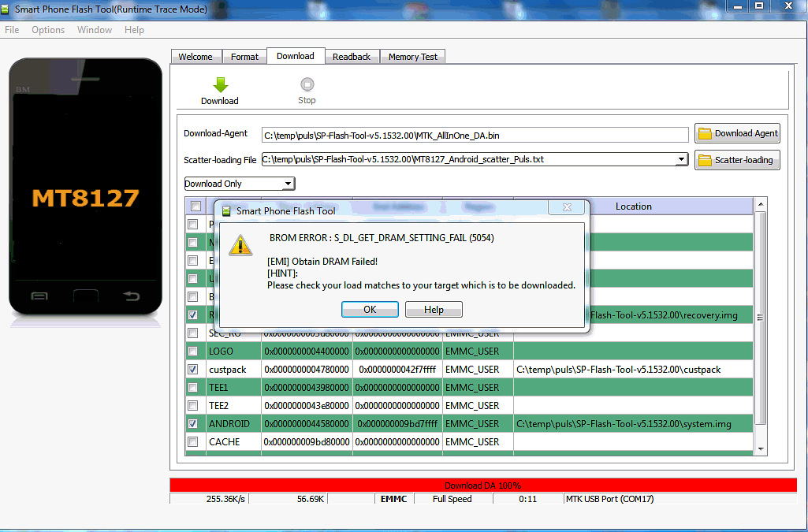This screenshot has width=808, height=532.
Task: Click the warning icon in error dialog
Action: point(240,246)
